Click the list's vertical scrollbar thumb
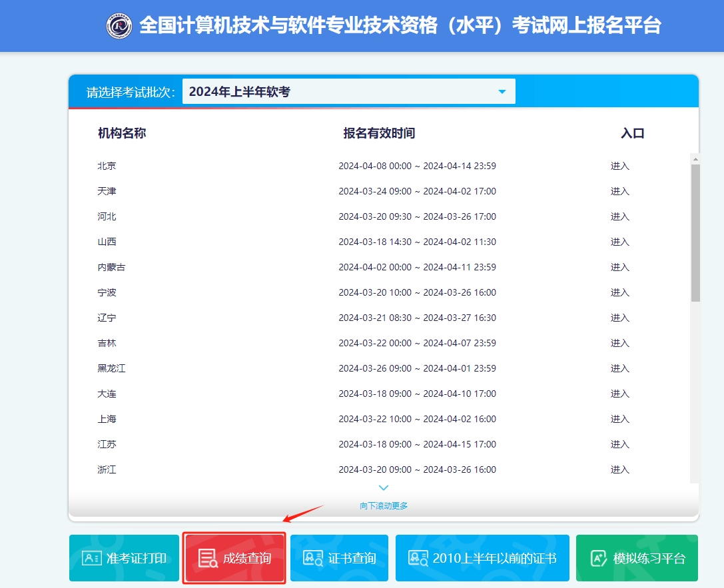 [x=695, y=233]
